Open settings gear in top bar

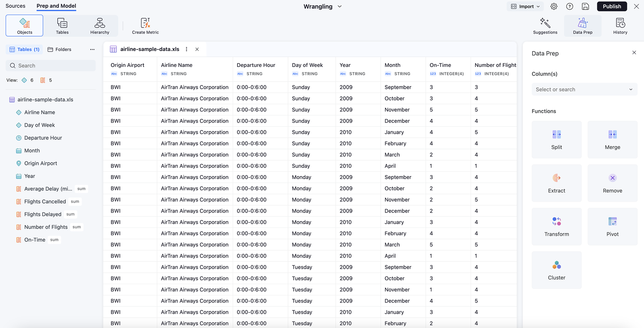tap(554, 6)
